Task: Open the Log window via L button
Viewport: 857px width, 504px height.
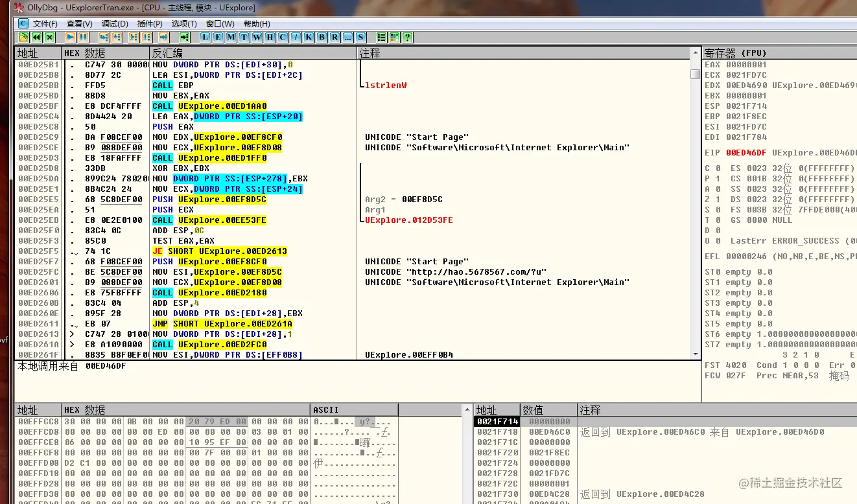Action: click(x=205, y=37)
